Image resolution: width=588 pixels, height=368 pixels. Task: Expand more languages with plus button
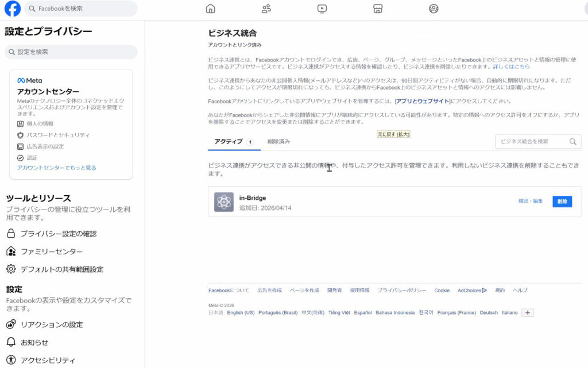[x=527, y=313]
